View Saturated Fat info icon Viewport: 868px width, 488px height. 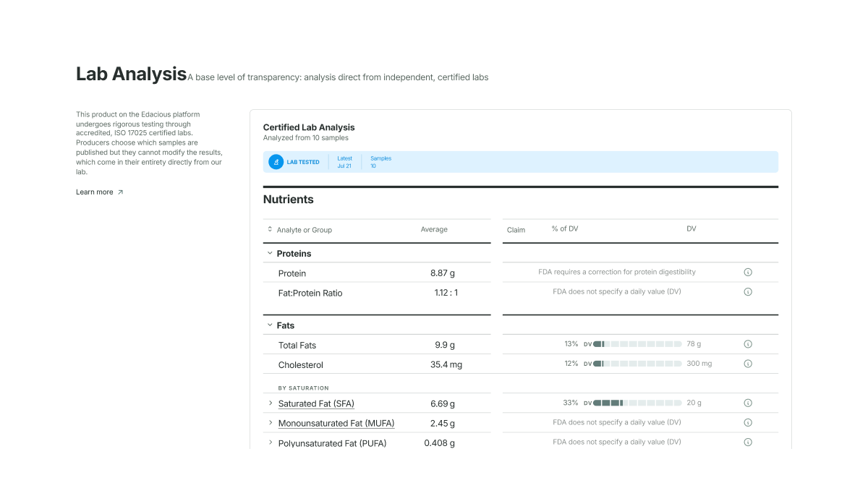click(x=748, y=403)
